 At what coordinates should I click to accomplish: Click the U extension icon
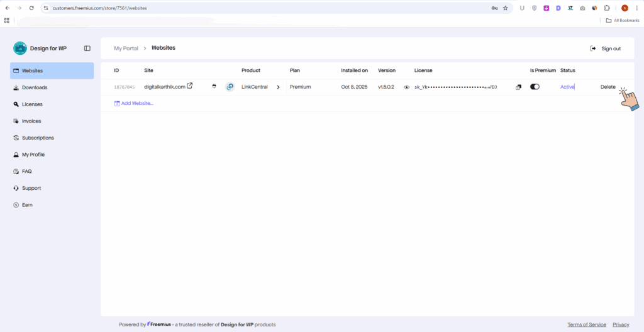click(522, 8)
